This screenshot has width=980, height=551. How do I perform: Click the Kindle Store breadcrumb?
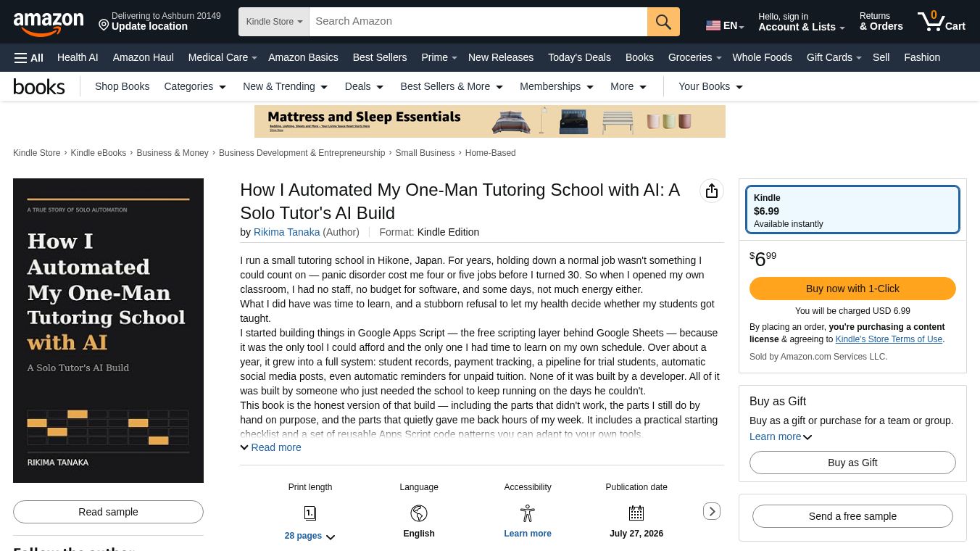pyautogui.click(x=37, y=153)
